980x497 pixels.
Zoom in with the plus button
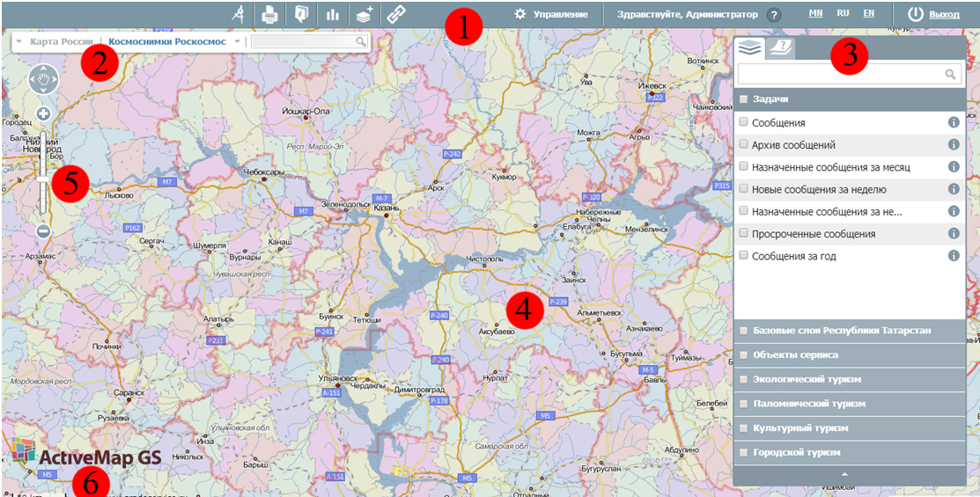pos(43,113)
